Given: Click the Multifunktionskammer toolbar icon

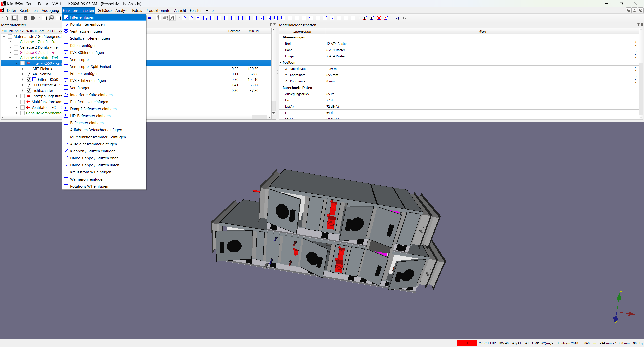Looking at the screenshot, I should [304, 18].
